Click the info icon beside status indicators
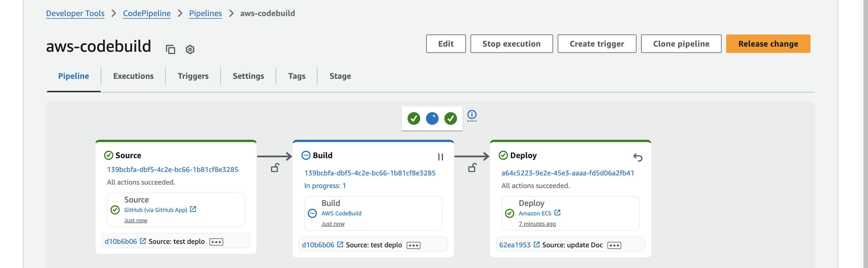 click(472, 114)
